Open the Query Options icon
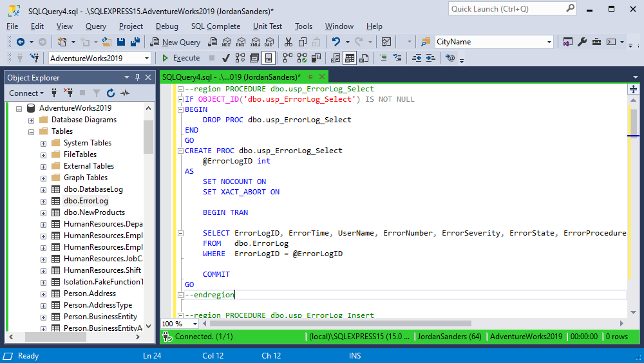The width and height of the screenshot is (644, 363). point(254,59)
